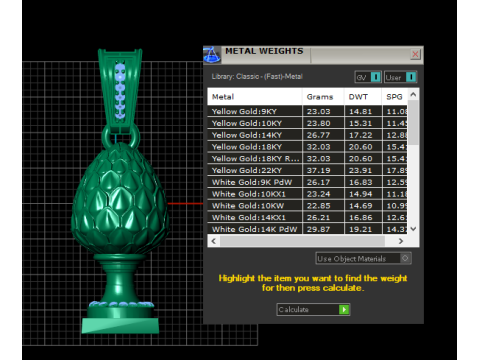This screenshot has height=360, width=480.
Task: Select the Yellow Gold:18KY row
Action: 307,147
